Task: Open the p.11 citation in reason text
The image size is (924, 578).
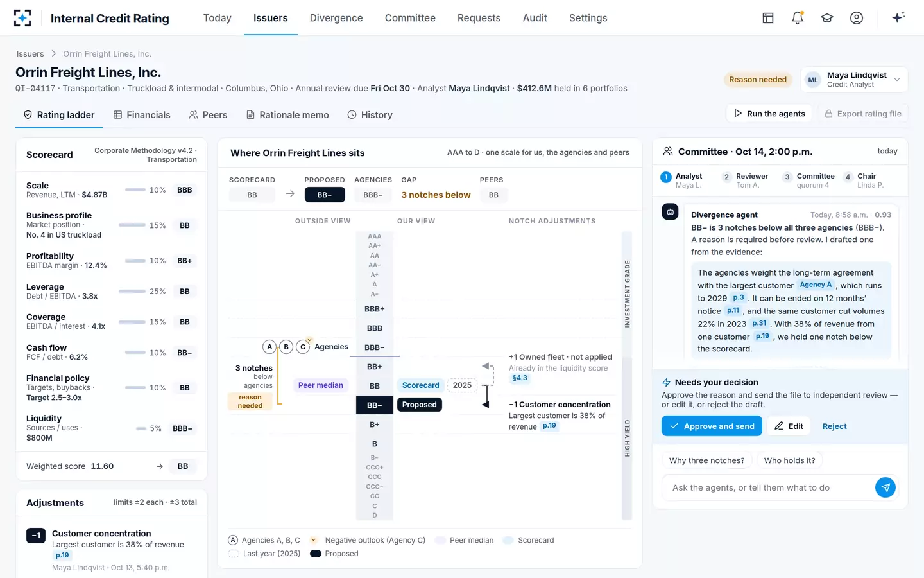Action: pyautogui.click(x=733, y=310)
